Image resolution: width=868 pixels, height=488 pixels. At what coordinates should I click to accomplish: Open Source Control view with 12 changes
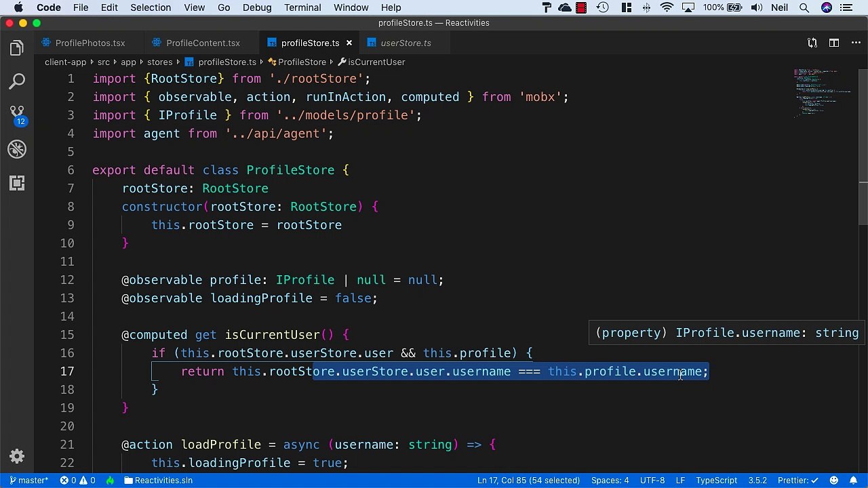tap(17, 115)
